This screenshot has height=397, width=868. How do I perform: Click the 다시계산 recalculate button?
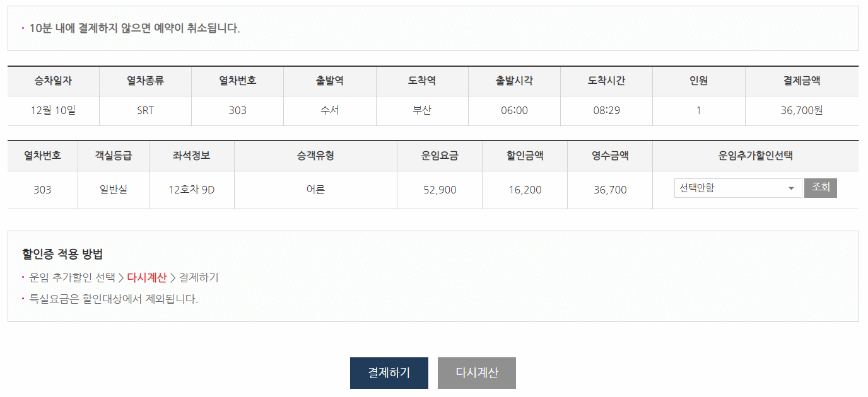pyautogui.click(x=477, y=372)
